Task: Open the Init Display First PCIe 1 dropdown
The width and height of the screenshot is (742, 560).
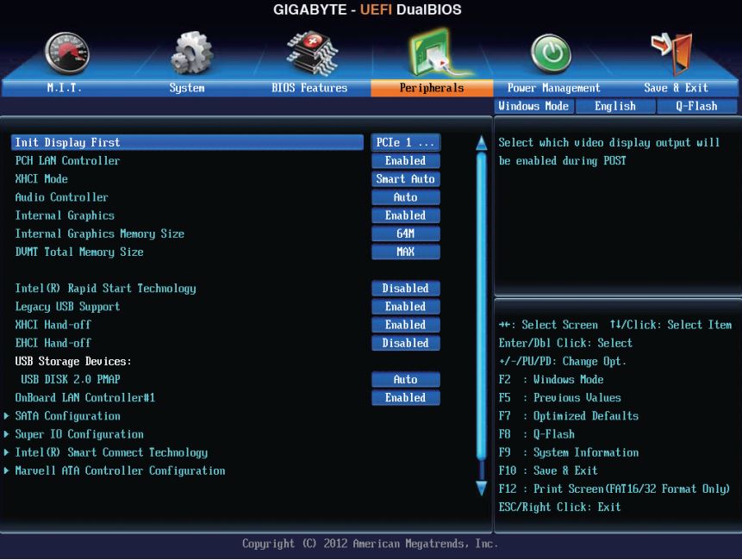Action: [x=406, y=142]
